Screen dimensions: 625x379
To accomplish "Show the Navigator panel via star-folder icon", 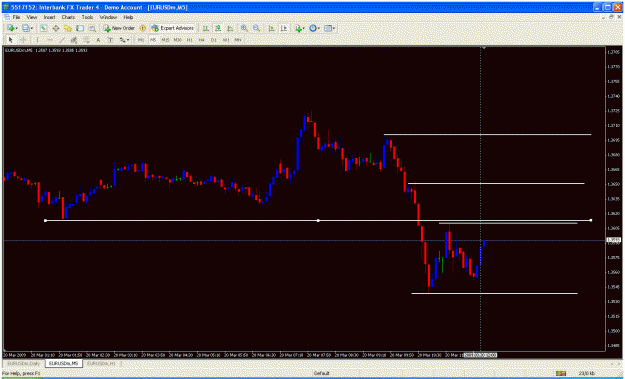I will click(x=68, y=28).
